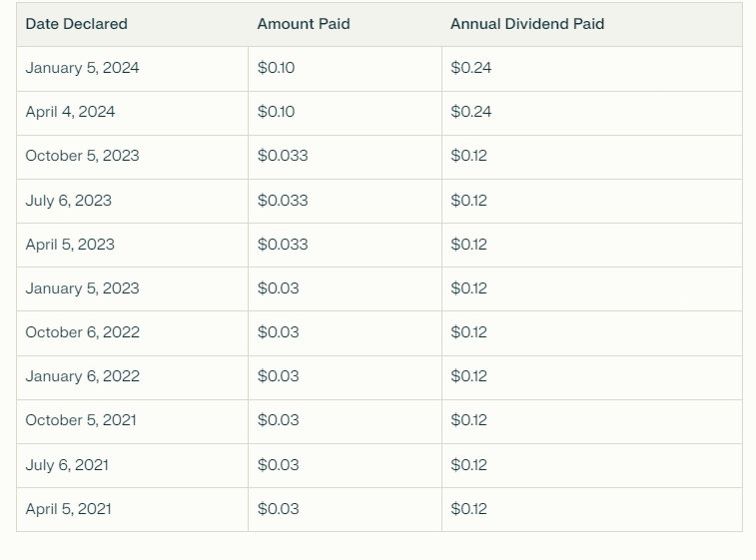This screenshot has height=560, width=756.
Task: Select the April 4, 2024 date cell
Action: click(x=71, y=112)
